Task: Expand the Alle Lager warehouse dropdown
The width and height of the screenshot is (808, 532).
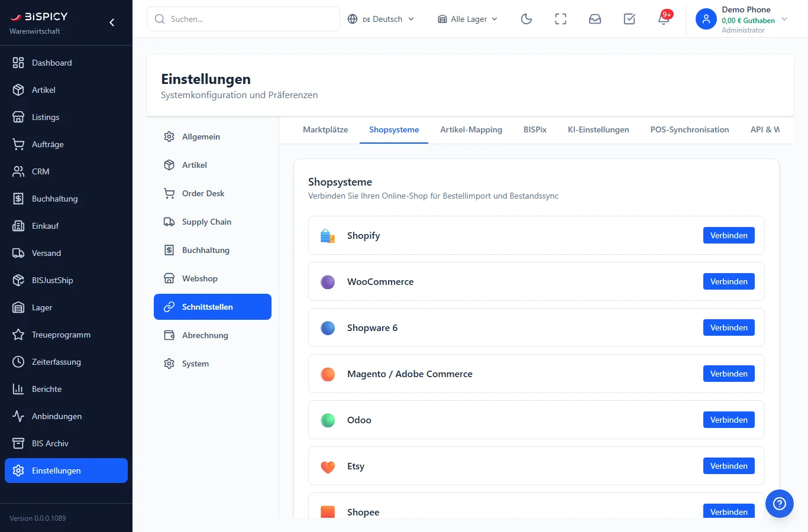Action: 467,19
